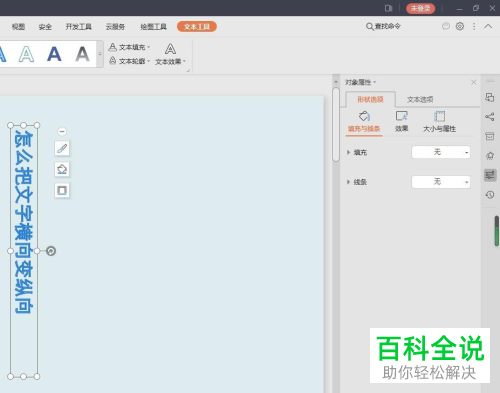
Task: Open the 文本填充 dropdown
Action: 129,47
